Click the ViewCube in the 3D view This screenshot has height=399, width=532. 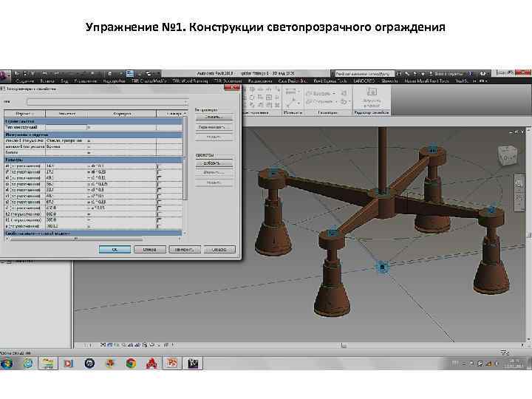point(508,155)
